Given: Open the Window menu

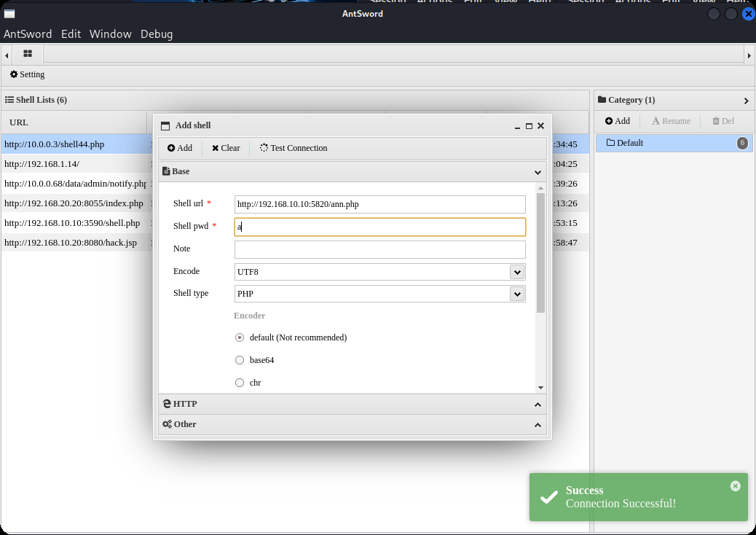Looking at the screenshot, I should pyautogui.click(x=110, y=34).
